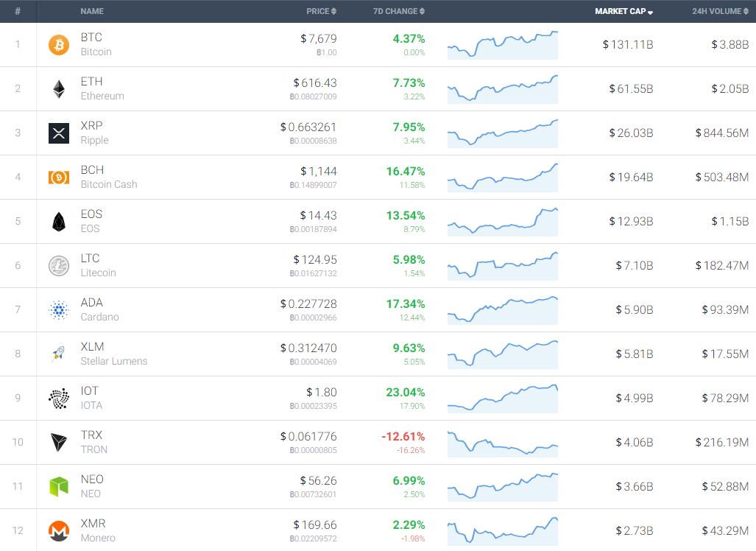
Task: Click the EOS logo icon
Action: 59,222
